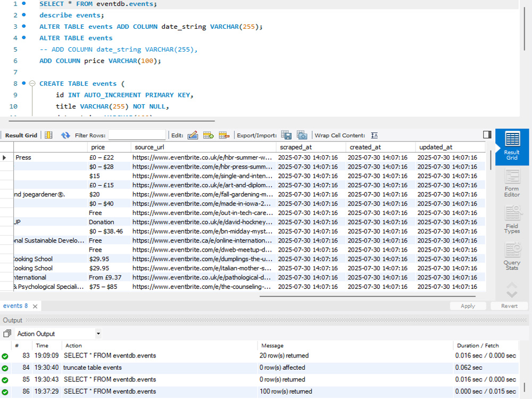Viewport: 532px width, 399px height.
Task: Open the Query Stats side panel
Action: (x=512, y=256)
